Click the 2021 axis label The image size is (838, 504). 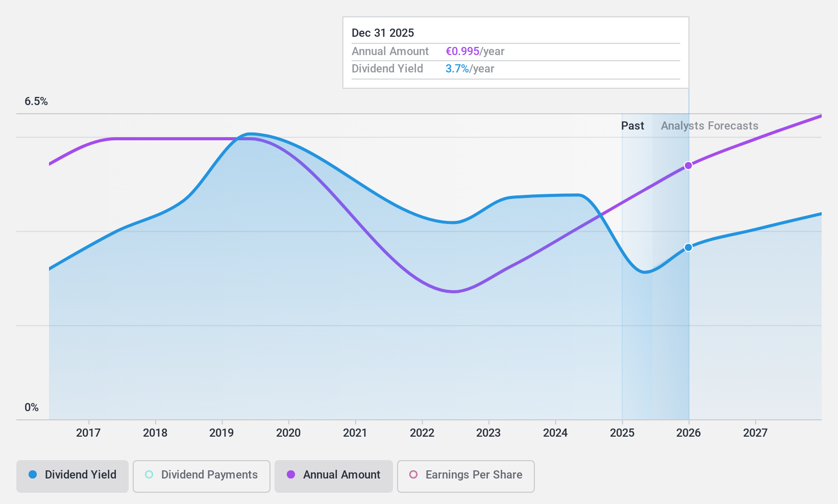pos(355,433)
